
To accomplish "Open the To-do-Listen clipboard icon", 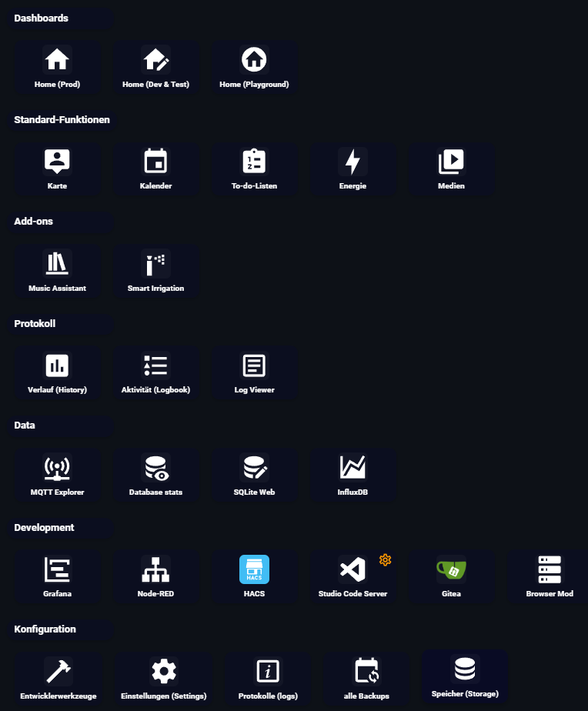I will [x=254, y=161].
